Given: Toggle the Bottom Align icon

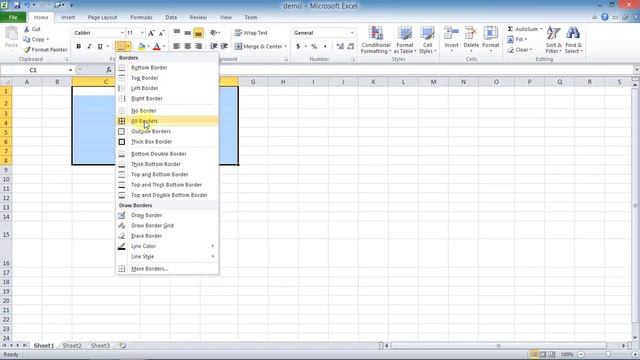Looking at the screenshot, I should [198, 33].
